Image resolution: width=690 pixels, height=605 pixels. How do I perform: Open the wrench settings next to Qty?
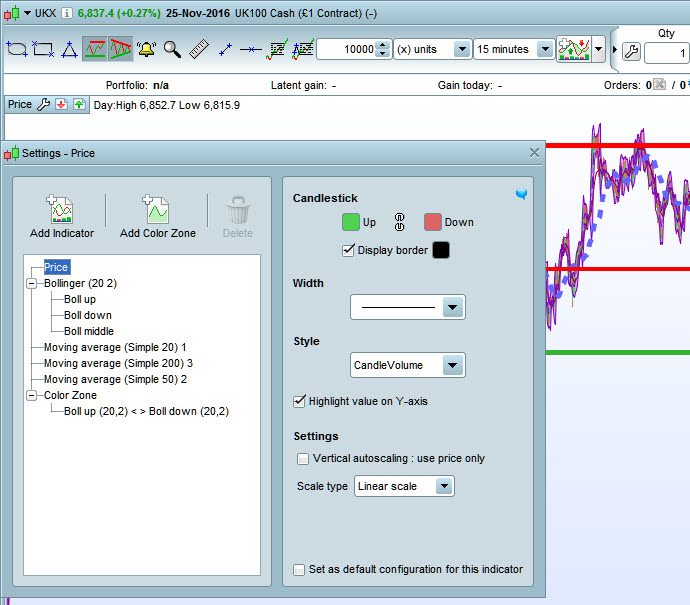(631, 51)
